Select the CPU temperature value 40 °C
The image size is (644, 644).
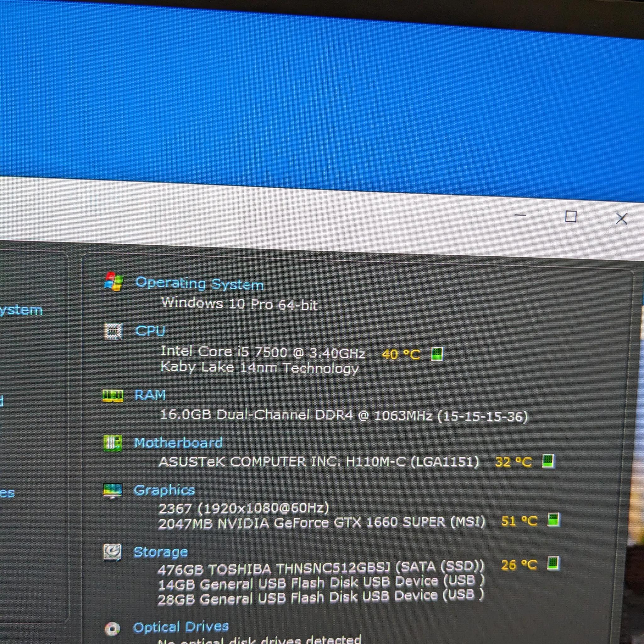pos(401,354)
